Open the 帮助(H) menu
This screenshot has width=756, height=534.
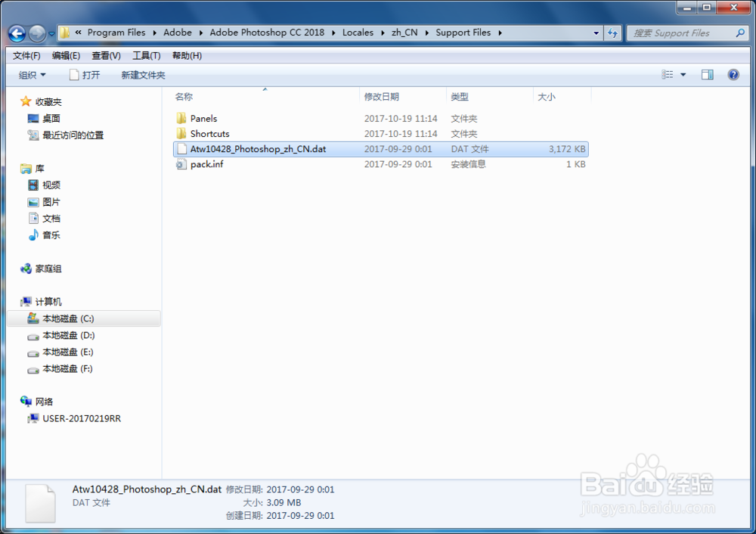click(187, 55)
